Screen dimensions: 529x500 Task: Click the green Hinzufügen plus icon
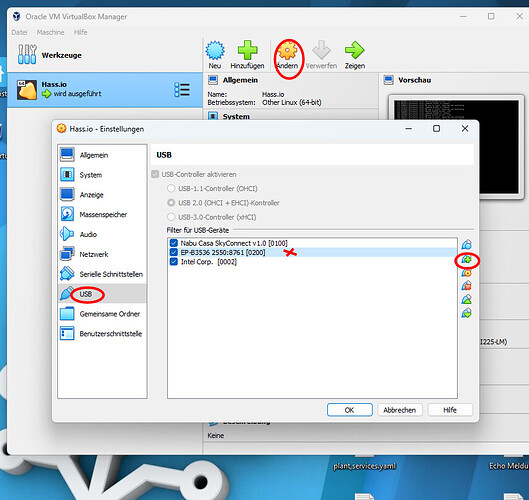click(x=247, y=50)
